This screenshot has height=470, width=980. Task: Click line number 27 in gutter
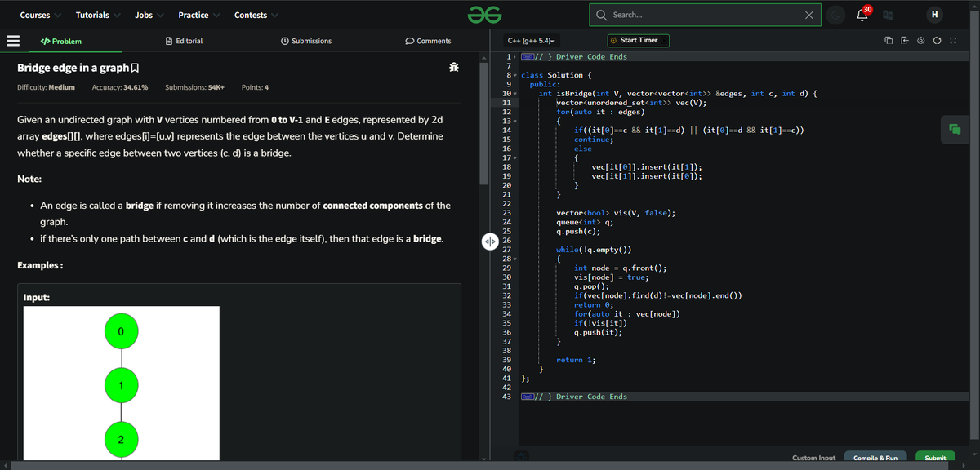[x=507, y=250]
